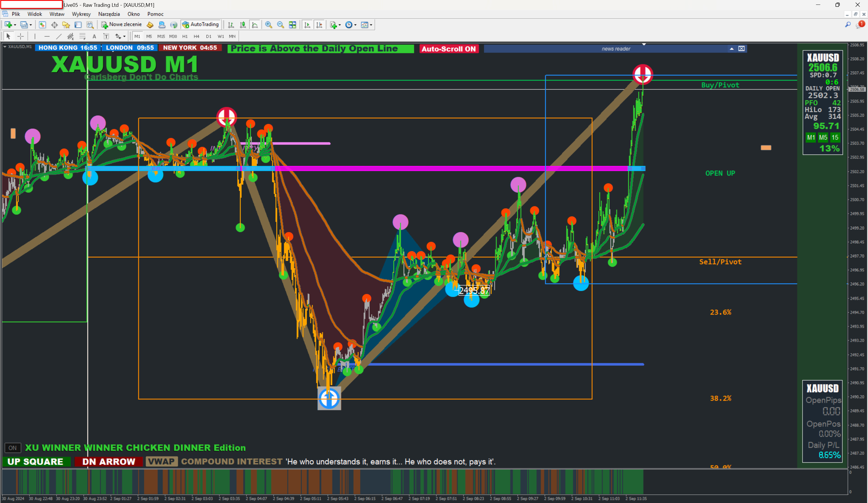This screenshot has width=868, height=503.
Task: Click the tile windows icon
Action: point(292,25)
